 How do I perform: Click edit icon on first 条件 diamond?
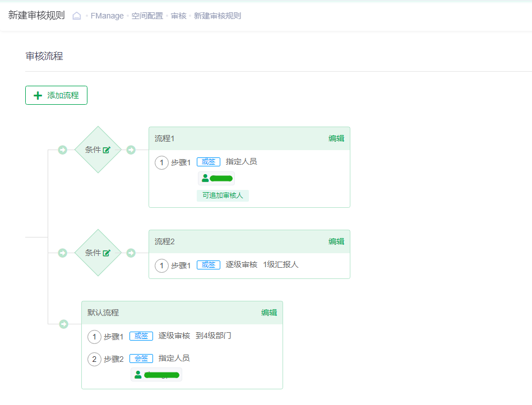107,150
